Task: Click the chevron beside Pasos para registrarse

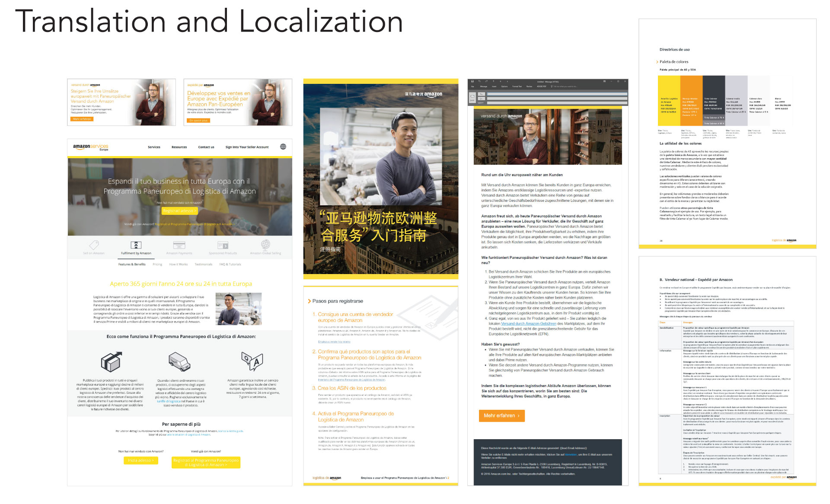Action: click(x=309, y=301)
